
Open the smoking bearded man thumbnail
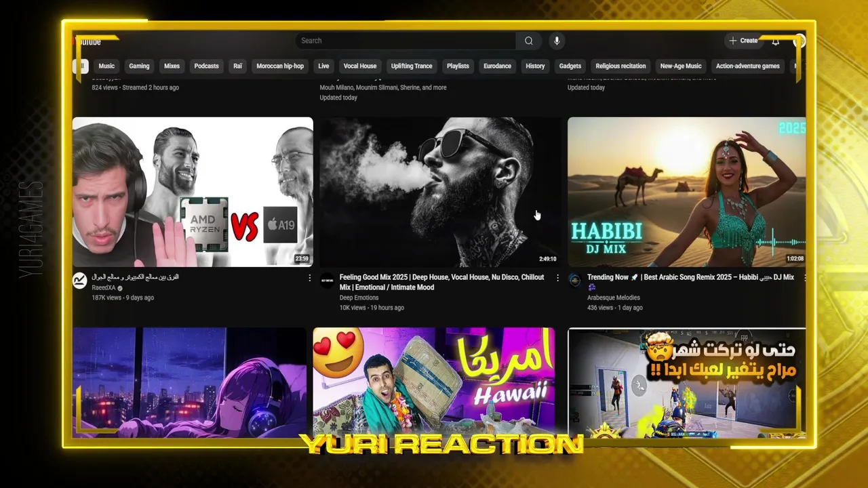(x=440, y=192)
